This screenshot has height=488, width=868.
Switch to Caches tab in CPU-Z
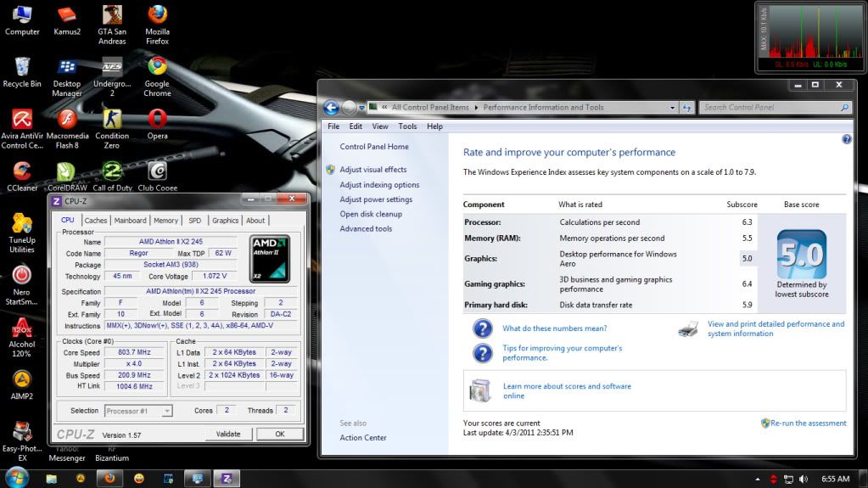coord(96,221)
